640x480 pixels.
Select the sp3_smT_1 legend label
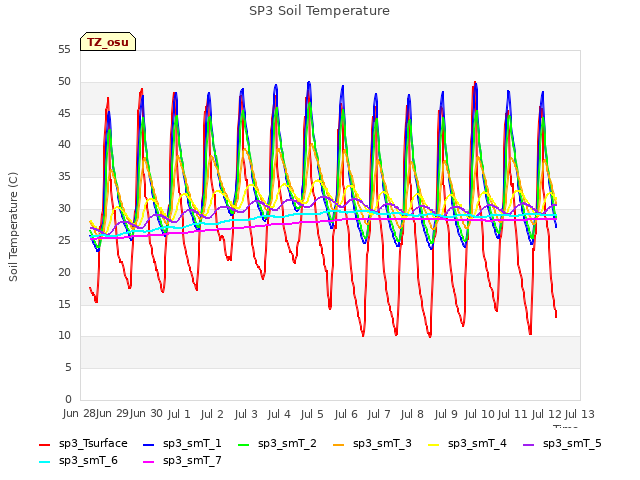(x=192, y=444)
